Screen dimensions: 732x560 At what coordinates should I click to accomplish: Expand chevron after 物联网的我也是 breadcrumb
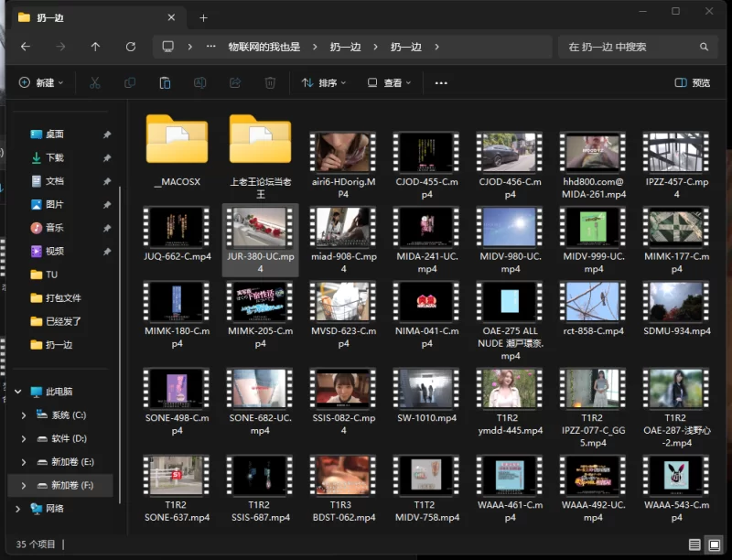pos(315,47)
